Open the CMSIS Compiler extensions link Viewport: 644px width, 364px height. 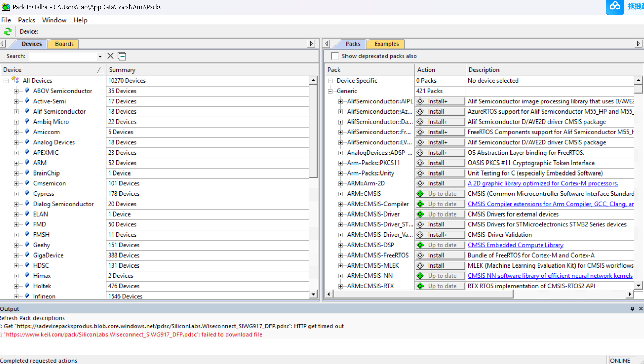click(x=551, y=204)
